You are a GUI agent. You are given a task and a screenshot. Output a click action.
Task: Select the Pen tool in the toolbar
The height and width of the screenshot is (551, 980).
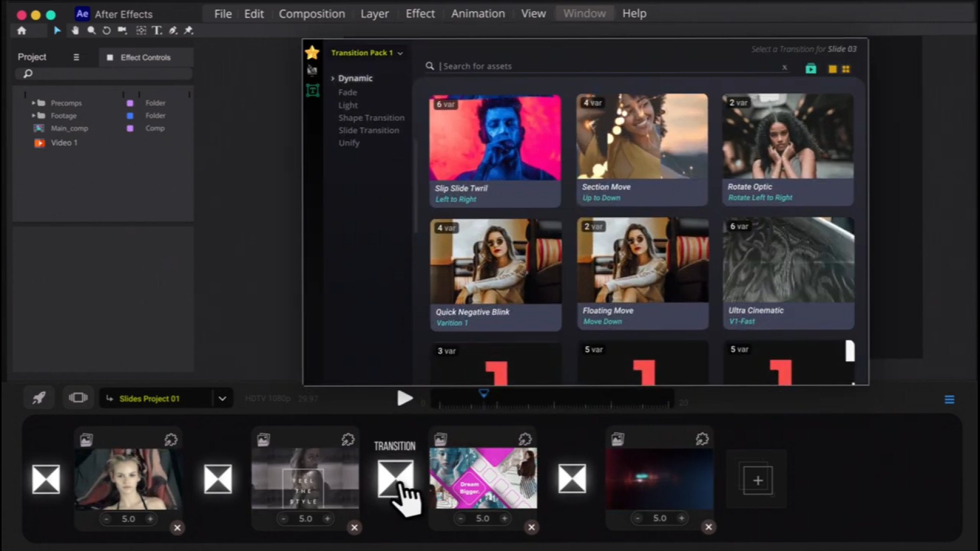[x=173, y=31]
